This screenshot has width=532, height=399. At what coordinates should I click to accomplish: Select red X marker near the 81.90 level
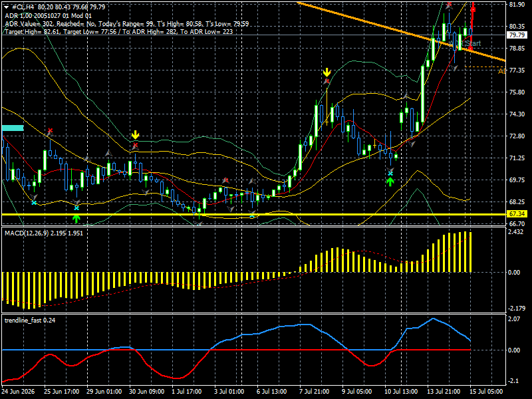point(450,5)
